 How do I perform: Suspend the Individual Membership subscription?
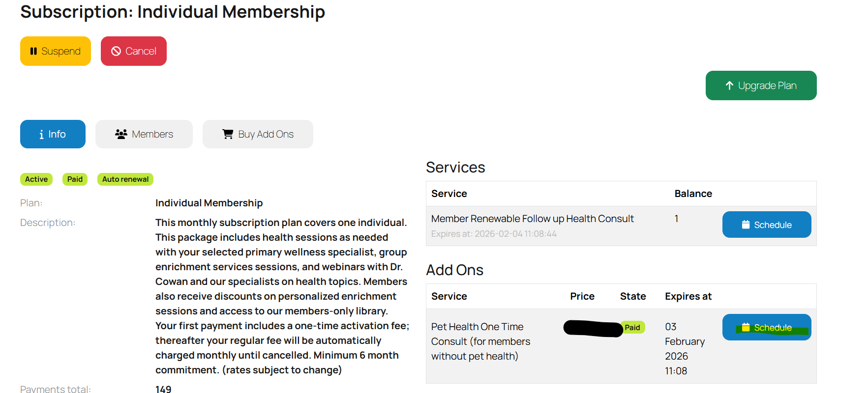(56, 51)
